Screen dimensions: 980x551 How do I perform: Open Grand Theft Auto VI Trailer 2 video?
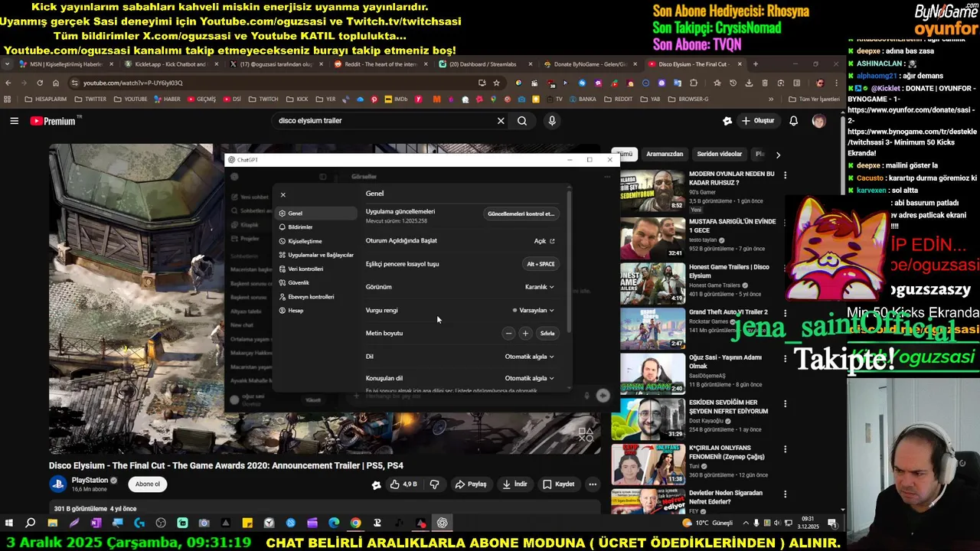click(728, 312)
